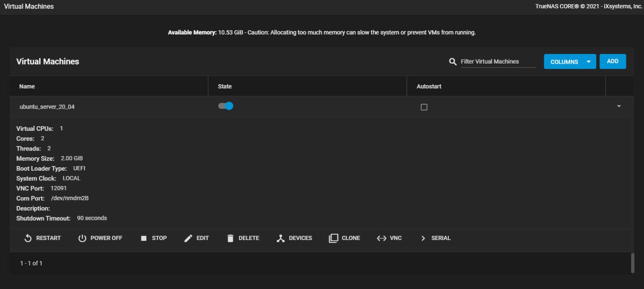The image size is (644, 289).
Task: Click the Stop icon for the VM
Action: pyautogui.click(x=144, y=238)
